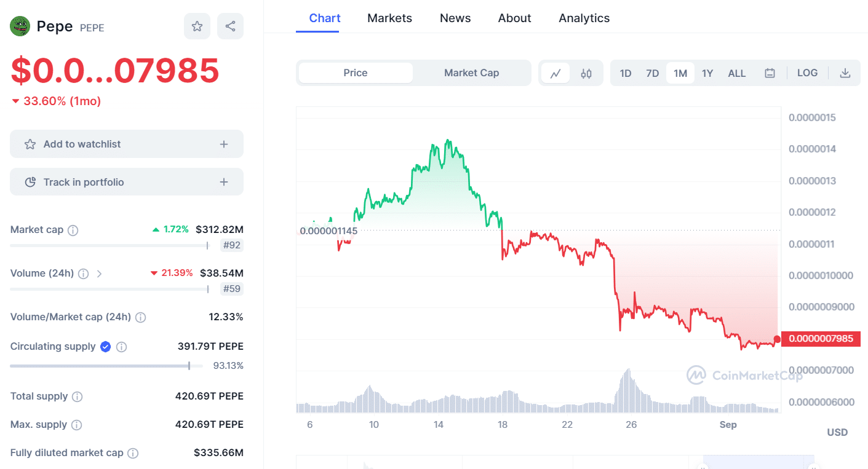Image resolution: width=868 pixels, height=469 pixels.
Task: Expand the Volume (24h) chevron arrow
Action: click(99, 274)
